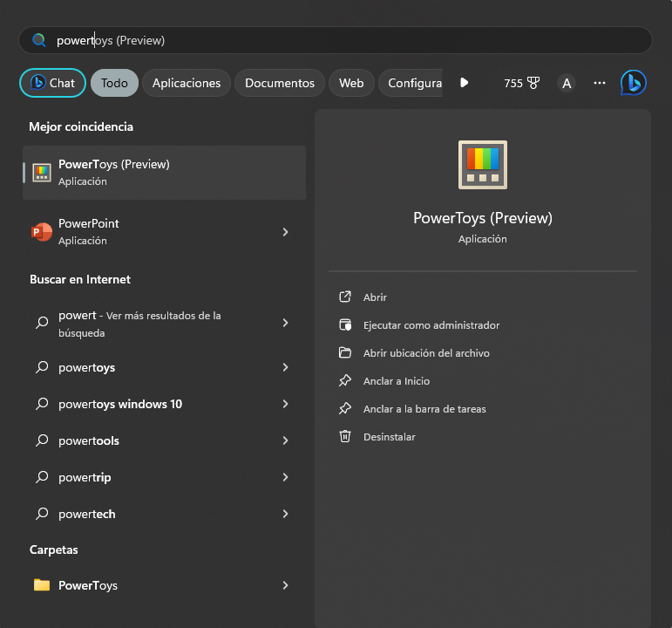Click the open file location folder icon
Screen dimensions: 672x628
pos(345,352)
